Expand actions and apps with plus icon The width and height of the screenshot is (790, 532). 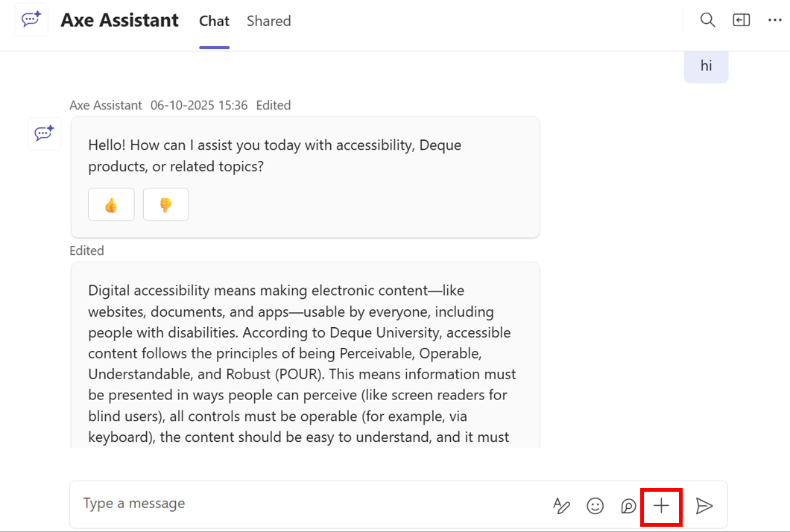(661, 506)
